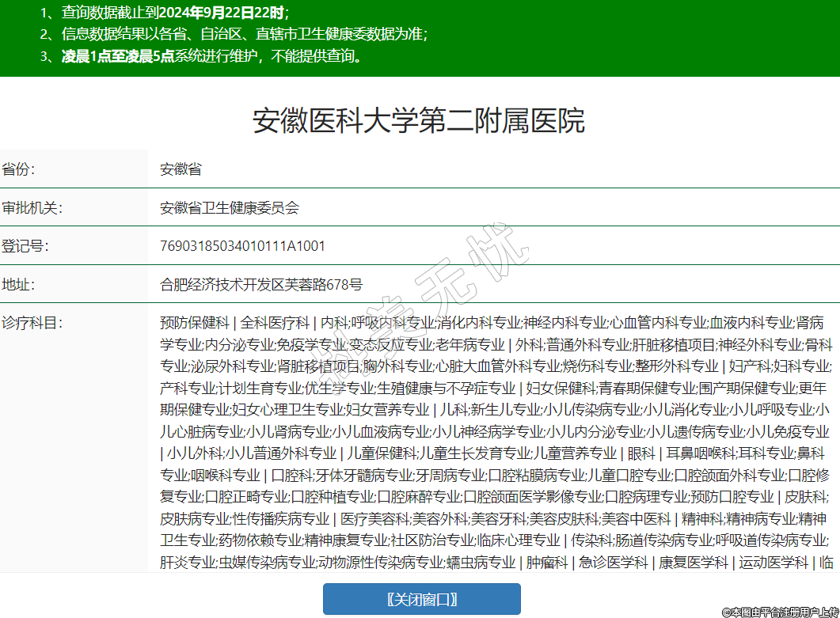Click 预防保健科 in the department list
The width and height of the screenshot is (840, 618).
pyautogui.click(x=194, y=323)
